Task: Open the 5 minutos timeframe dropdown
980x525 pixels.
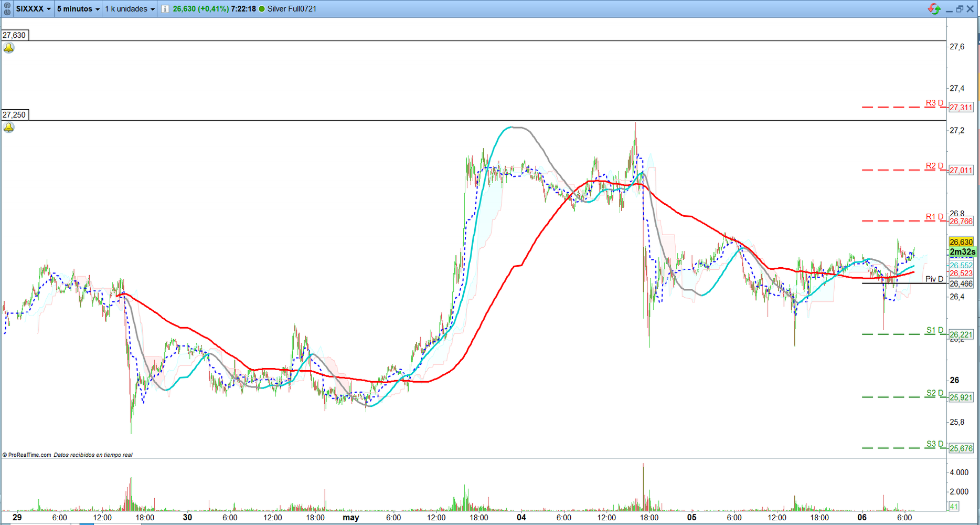Action: pos(78,9)
